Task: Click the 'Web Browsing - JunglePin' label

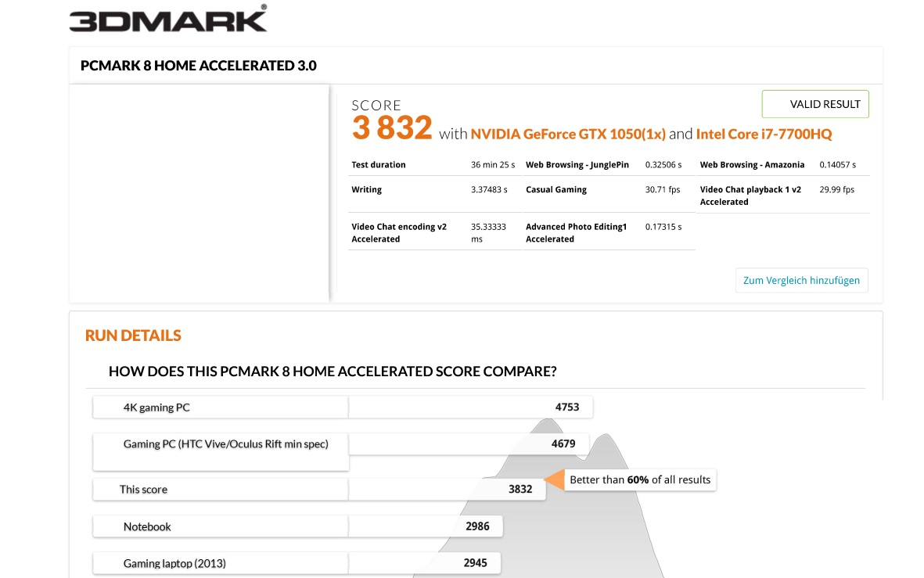Action: pos(577,165)
